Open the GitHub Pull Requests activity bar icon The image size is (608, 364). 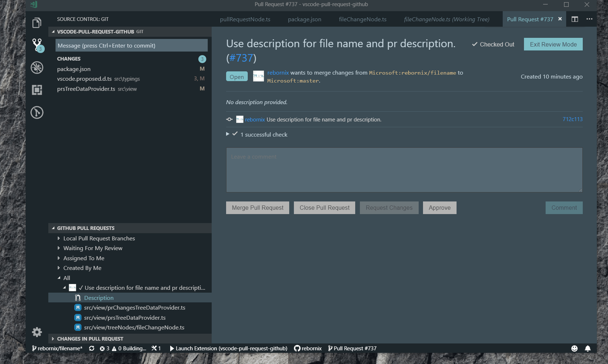36,112
